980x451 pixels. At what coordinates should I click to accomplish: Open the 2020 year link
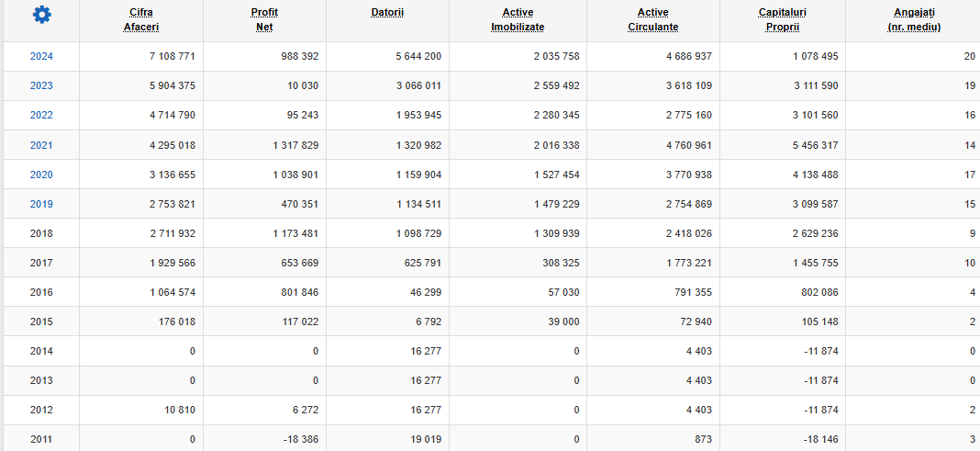tap(41, 175)
